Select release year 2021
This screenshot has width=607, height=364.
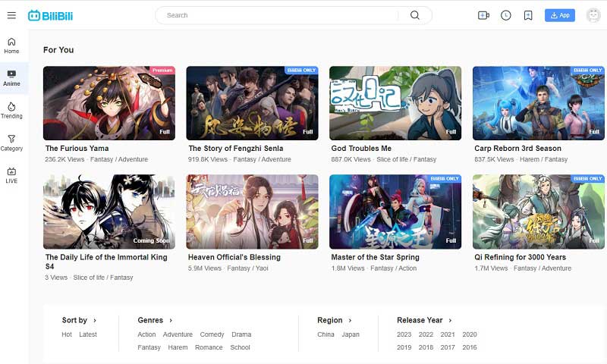448,334
